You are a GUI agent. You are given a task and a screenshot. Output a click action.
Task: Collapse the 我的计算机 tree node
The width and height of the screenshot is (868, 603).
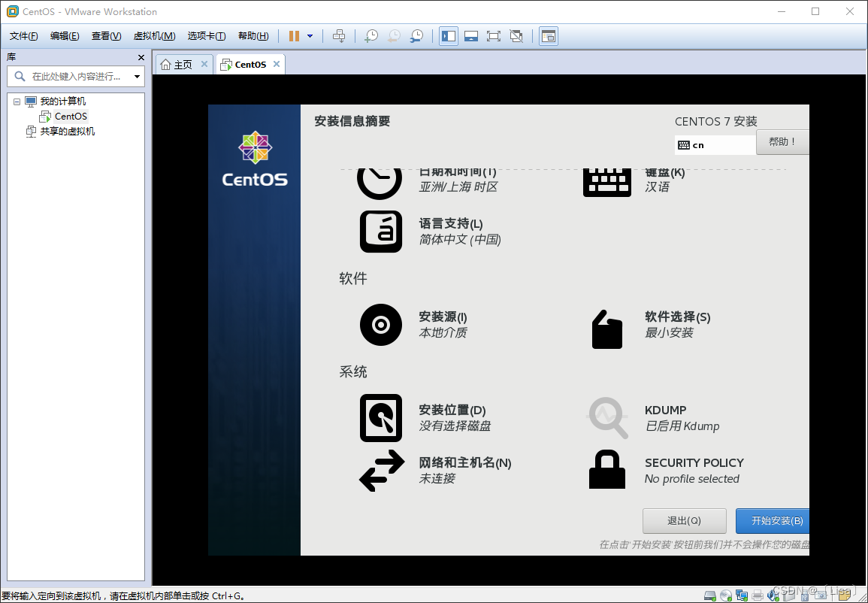tap(17, 102)
